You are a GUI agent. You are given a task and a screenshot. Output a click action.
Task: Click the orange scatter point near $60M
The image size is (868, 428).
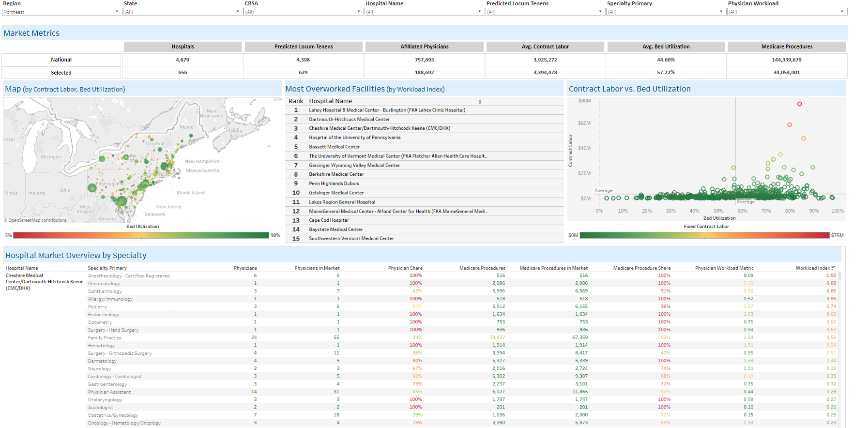pos(790,125)
